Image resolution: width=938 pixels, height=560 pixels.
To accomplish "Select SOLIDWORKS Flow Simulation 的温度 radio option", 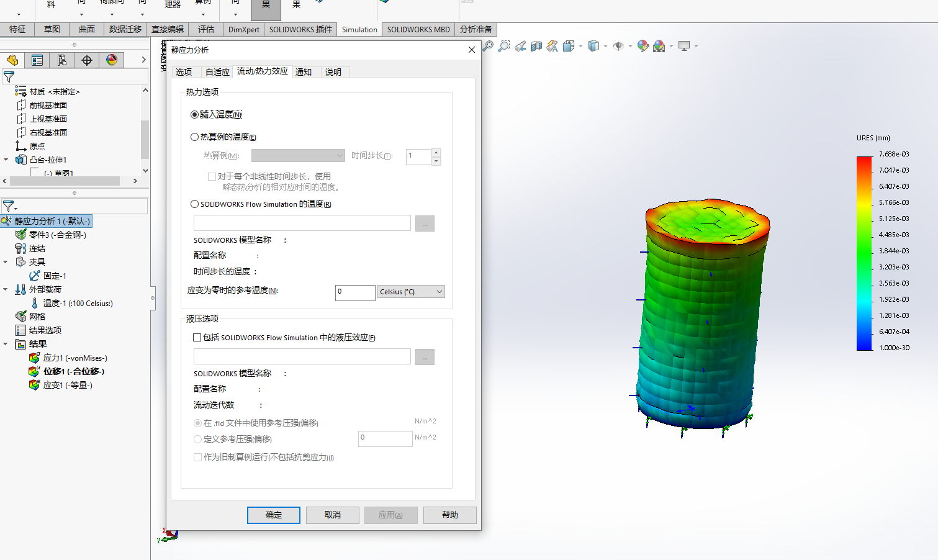I will 195,204.
